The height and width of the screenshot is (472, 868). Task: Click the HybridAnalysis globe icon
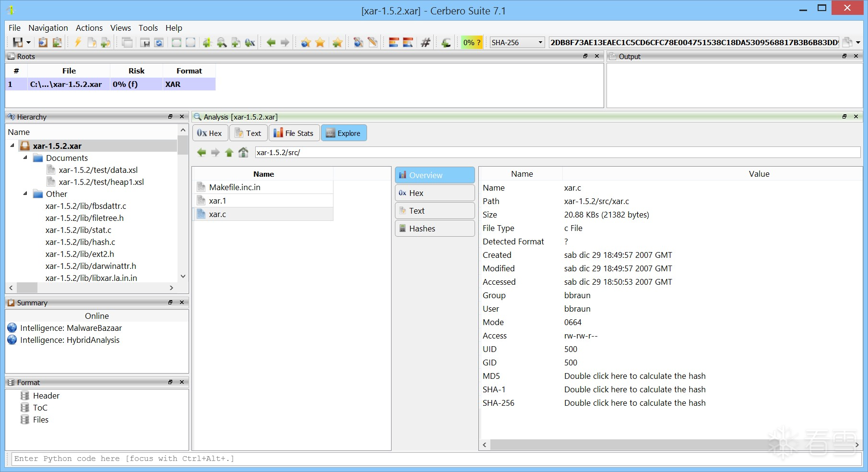[x=12, y=340]
